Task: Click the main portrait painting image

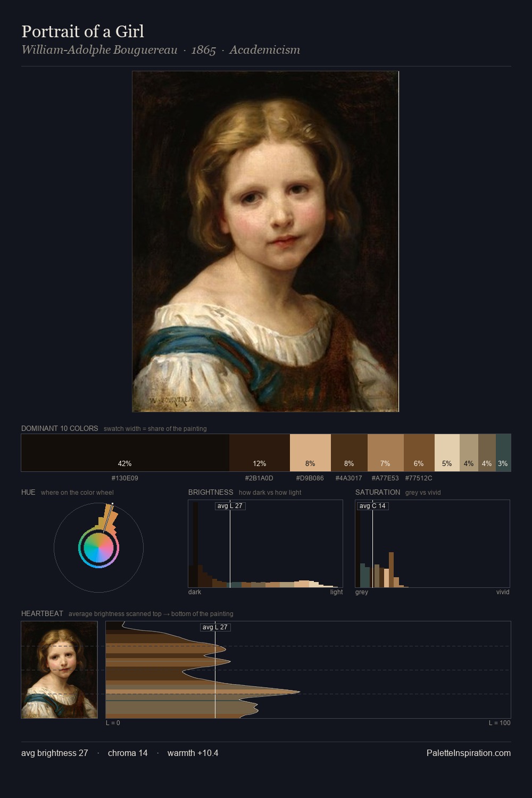Action: click(265, 242)
